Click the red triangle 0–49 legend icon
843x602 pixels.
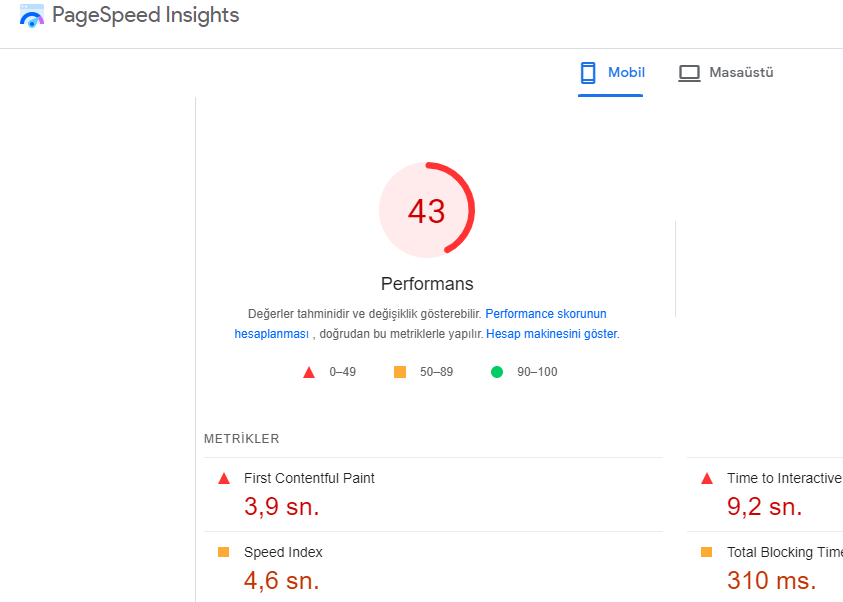pos(309,373)
